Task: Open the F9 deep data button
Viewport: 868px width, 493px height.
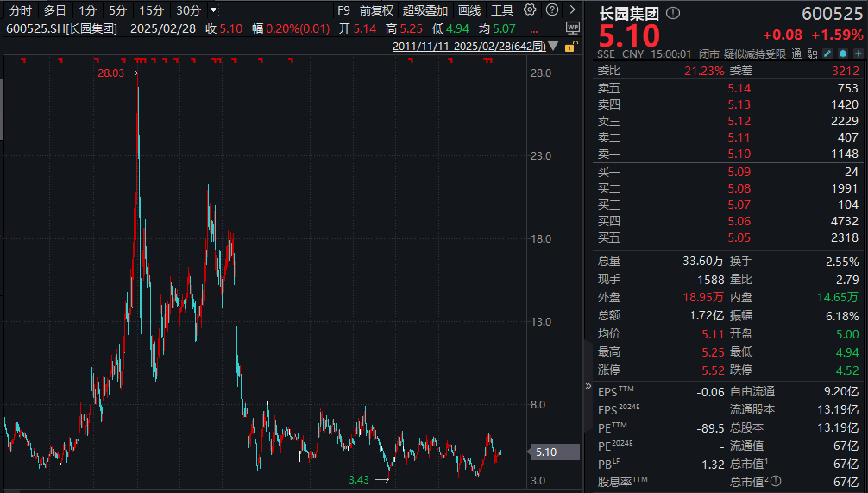Action: pos(343,10)
